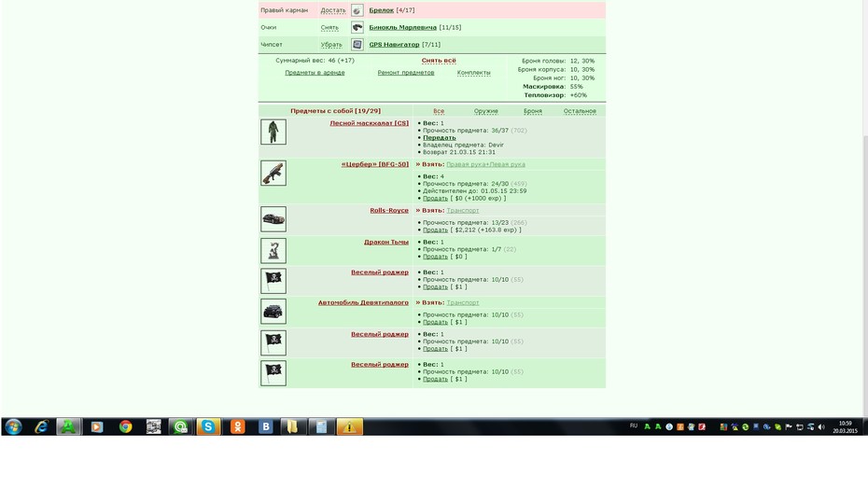868x488 pixels.
Task: Click Снять for the Очки slot
Action: (329, 28)
